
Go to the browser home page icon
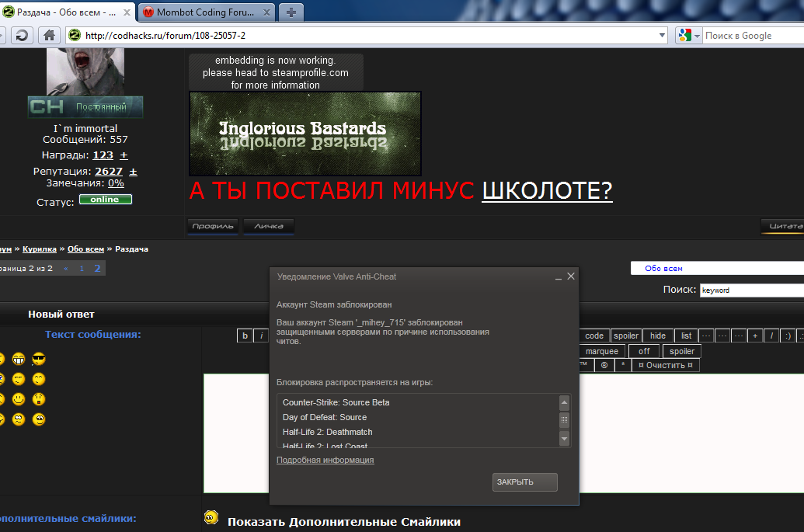49,36
